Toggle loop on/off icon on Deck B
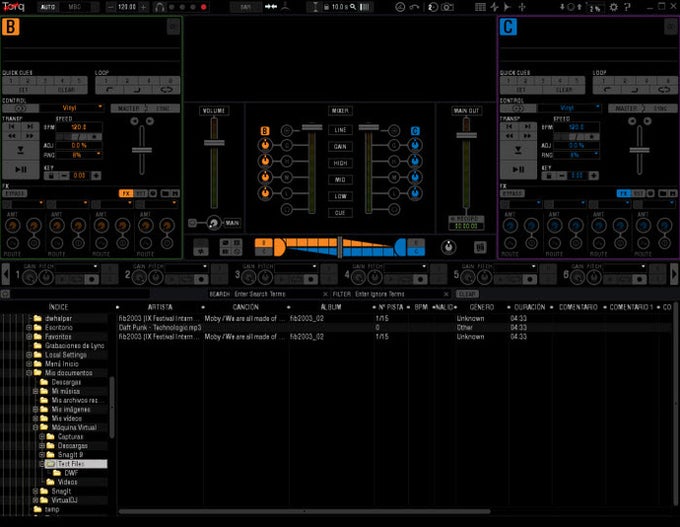The height and width of the screenshot is (527, 680). click(167, 90)
